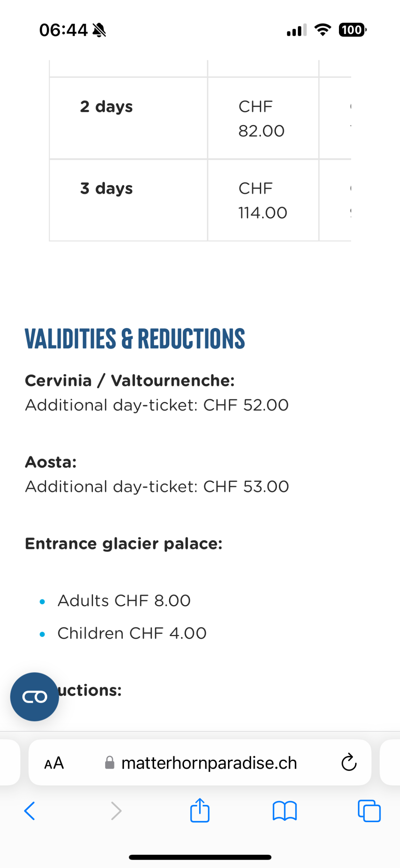
Task: Reload the page with refresh icon
Action: click(349, 763)
